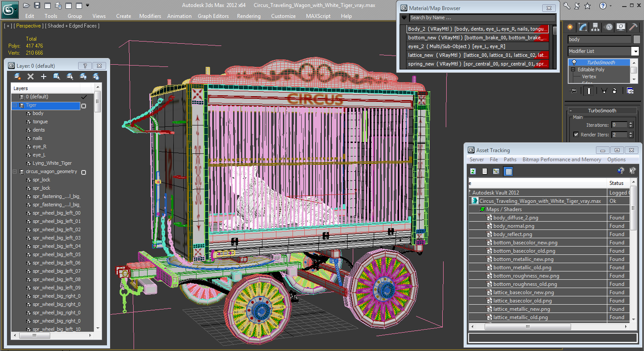Click the Table View icon in Asset Tracking
The width and height of the screenshot is (644, 351).
(x=508, y=171)
